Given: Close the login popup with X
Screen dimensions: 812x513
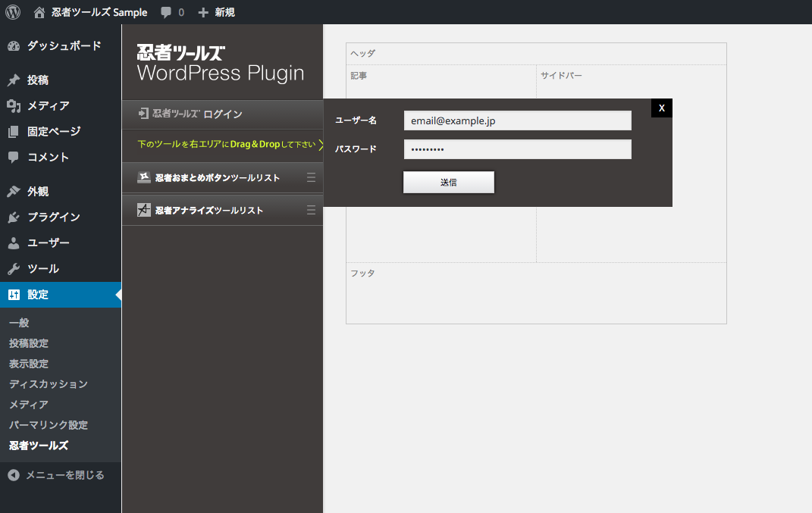Looking at the screenshot, I should tap(661, 108).
